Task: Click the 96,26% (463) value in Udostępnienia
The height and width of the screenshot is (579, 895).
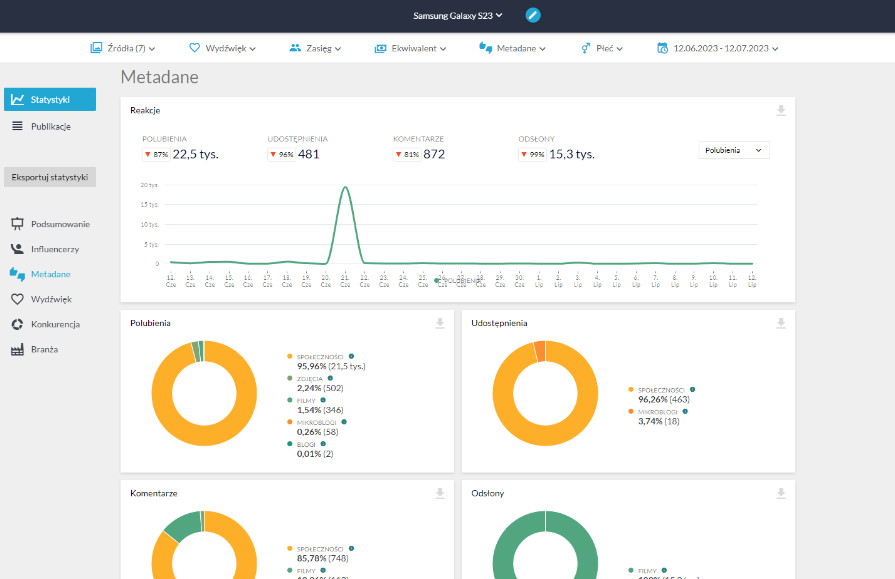Action: coord(664,400)
